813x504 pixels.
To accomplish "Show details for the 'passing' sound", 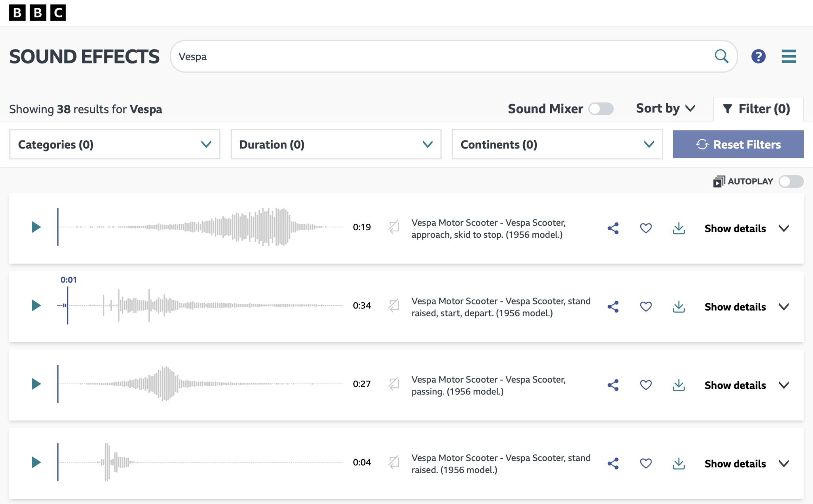I will tap(747, 385).
